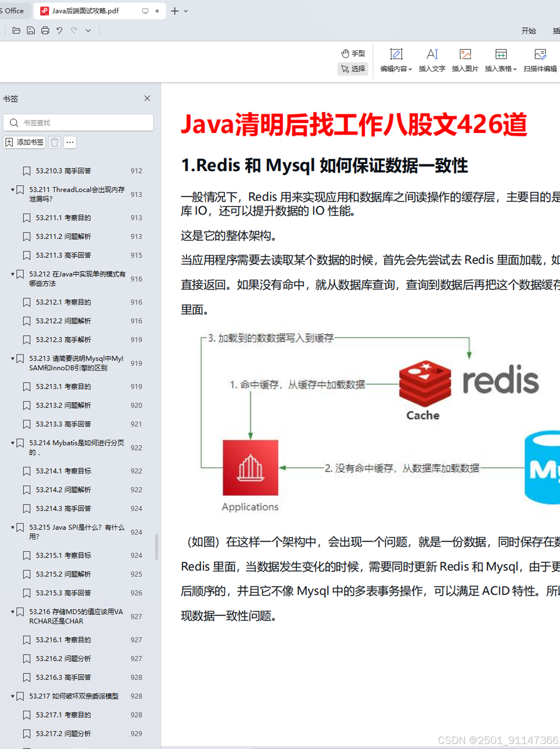Collapse bookmark 53.217 如何破坏双亲委派模型
The height and width of the screenshot is (749, 560).
[12, 696]
